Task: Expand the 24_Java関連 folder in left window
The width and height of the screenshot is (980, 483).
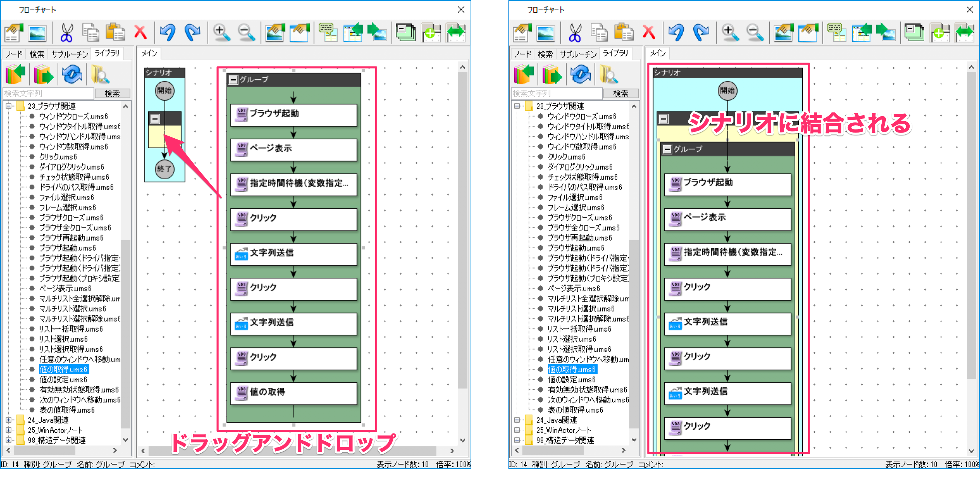Action: point(9,420)
